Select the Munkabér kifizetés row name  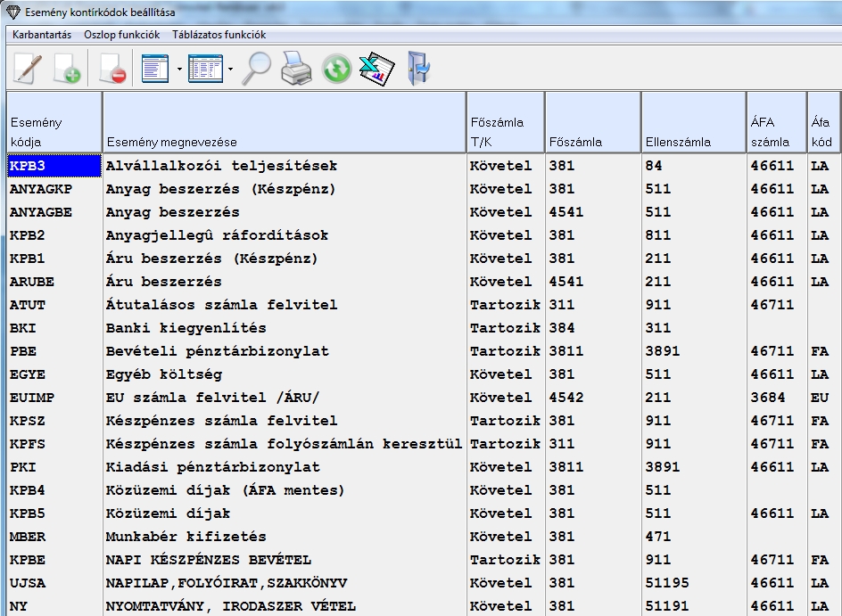[186, 537]
